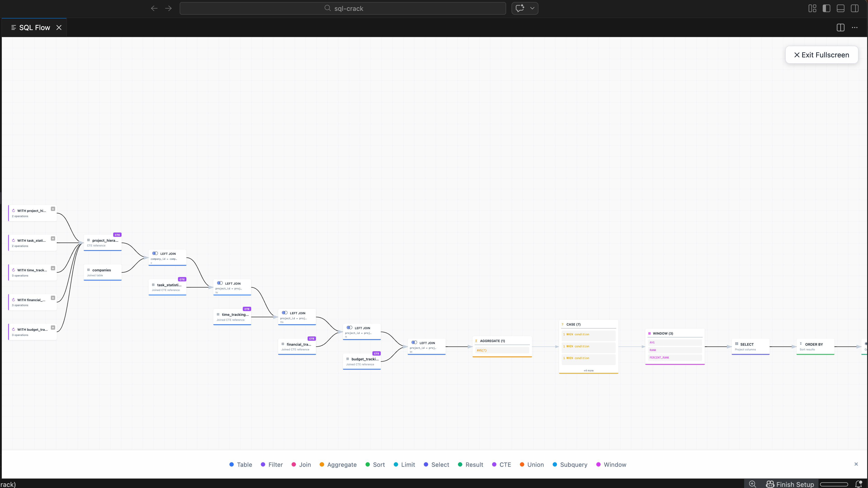
Task: Open the chat conversation icon near the search bar
Action: [520, 8]
